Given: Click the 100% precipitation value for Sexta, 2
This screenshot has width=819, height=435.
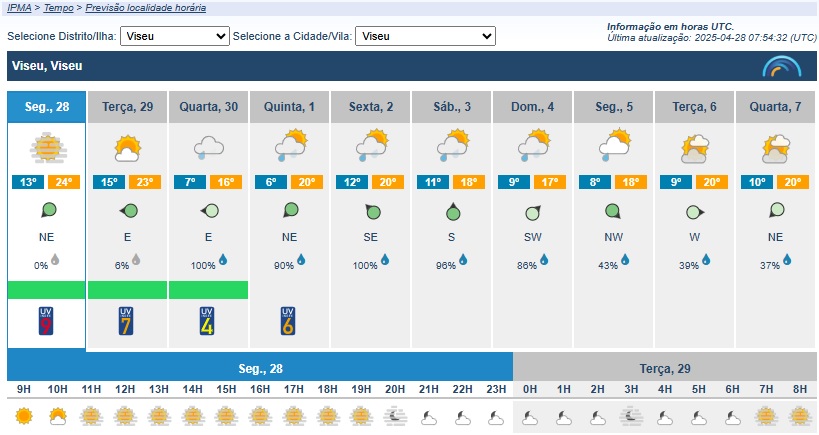Looking at the screenshot, I should pos(365,266).
